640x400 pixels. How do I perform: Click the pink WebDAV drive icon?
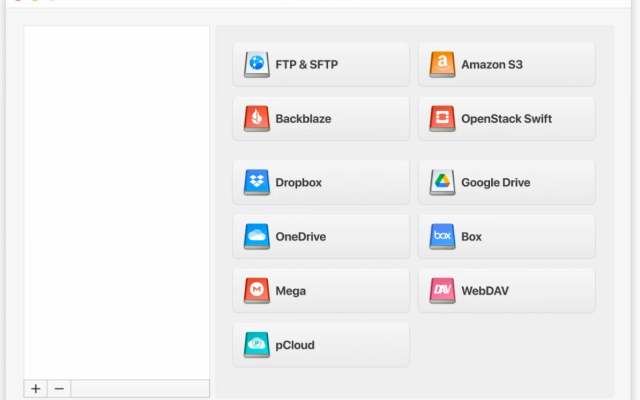(442, 291)
